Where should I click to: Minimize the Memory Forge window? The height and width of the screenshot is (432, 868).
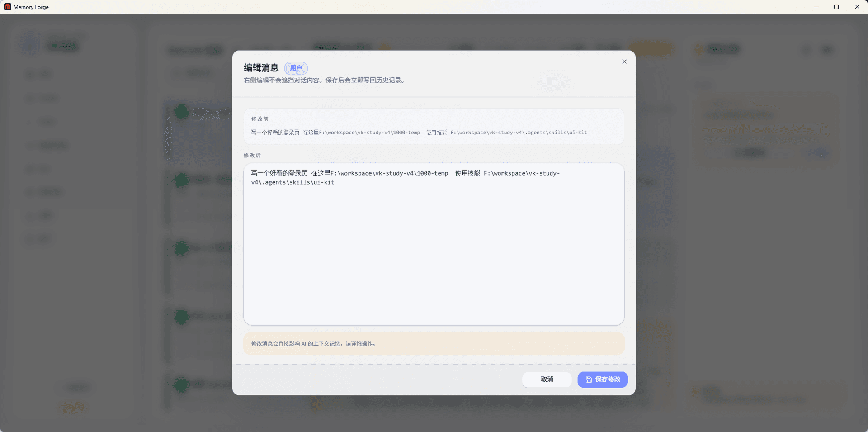[816, 7]
